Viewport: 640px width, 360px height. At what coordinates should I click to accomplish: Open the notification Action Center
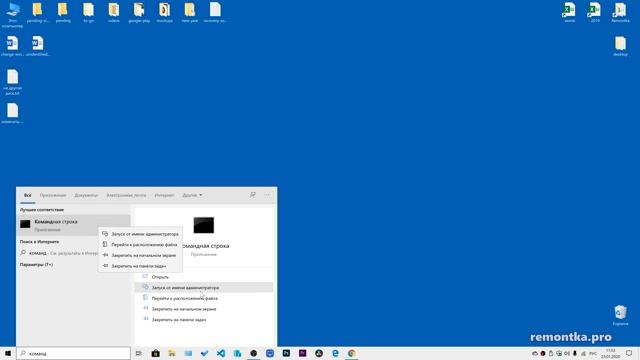pyautogui.click(x=629, y=353)
